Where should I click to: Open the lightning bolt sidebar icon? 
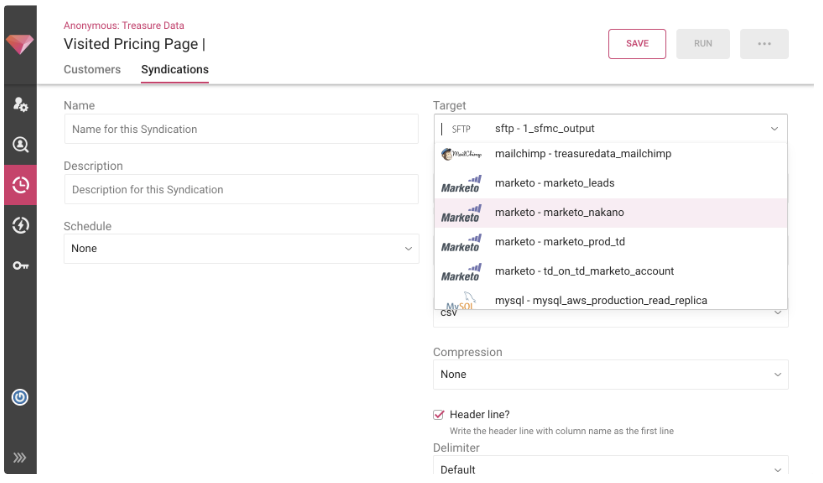[20, 225]
